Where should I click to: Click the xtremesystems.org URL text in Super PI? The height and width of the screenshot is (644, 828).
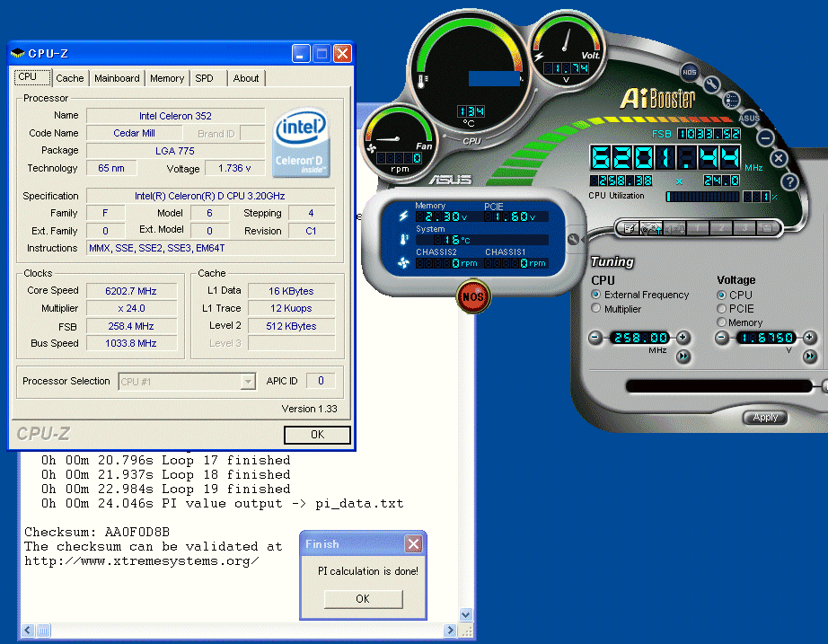click(x=142, y=561)
